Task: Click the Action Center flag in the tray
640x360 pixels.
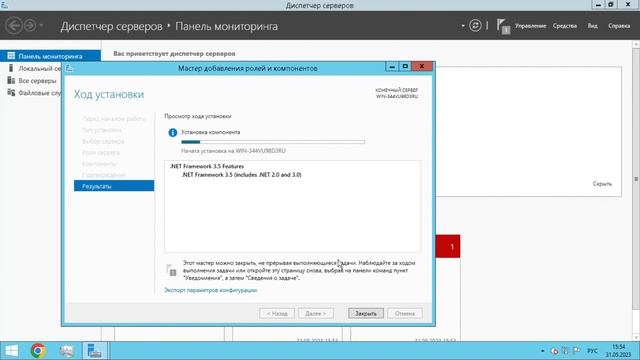Action: click(576, 351)
